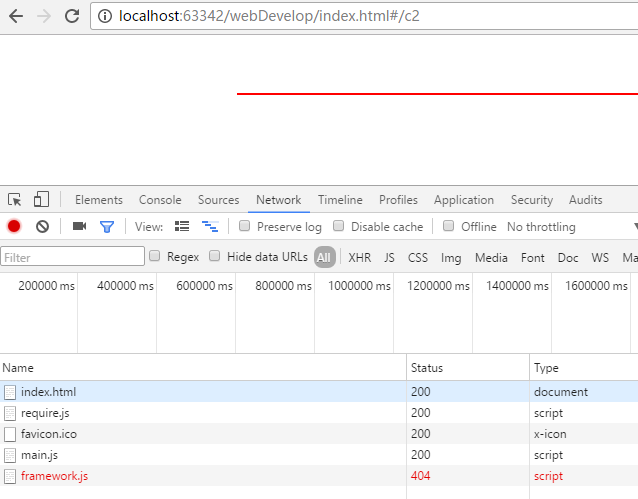Check Hide data URLs
Screen dimensions: 638x499
[x=214, y=256]
